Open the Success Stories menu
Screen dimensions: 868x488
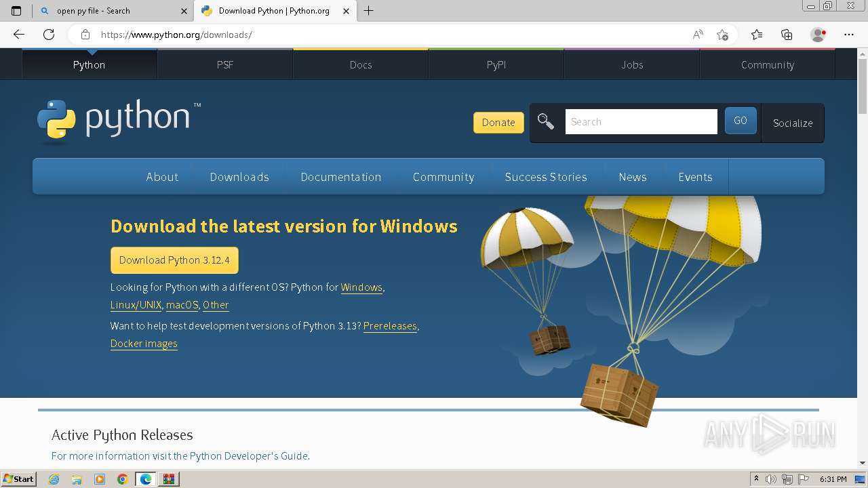click(x=546, y=177)
